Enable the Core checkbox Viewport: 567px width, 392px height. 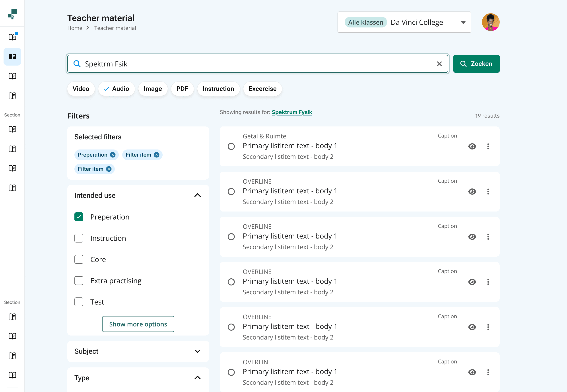click(x=79, y=259)
